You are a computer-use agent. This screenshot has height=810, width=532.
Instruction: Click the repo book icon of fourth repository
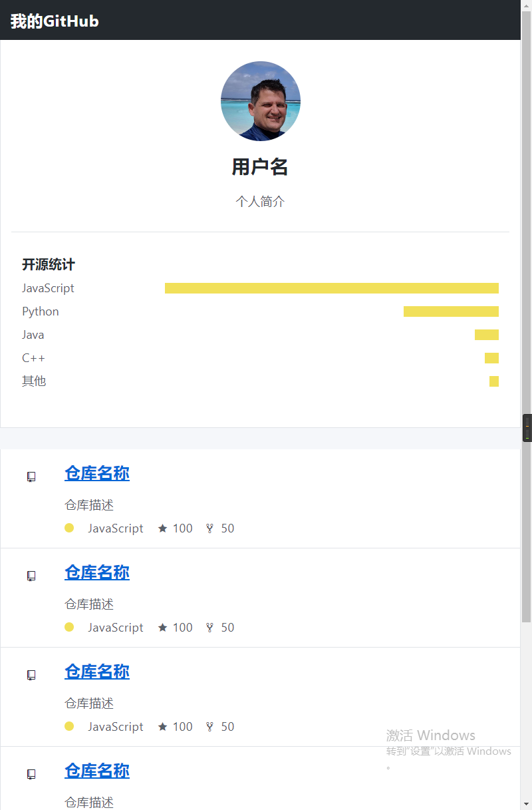click(31, 774)
